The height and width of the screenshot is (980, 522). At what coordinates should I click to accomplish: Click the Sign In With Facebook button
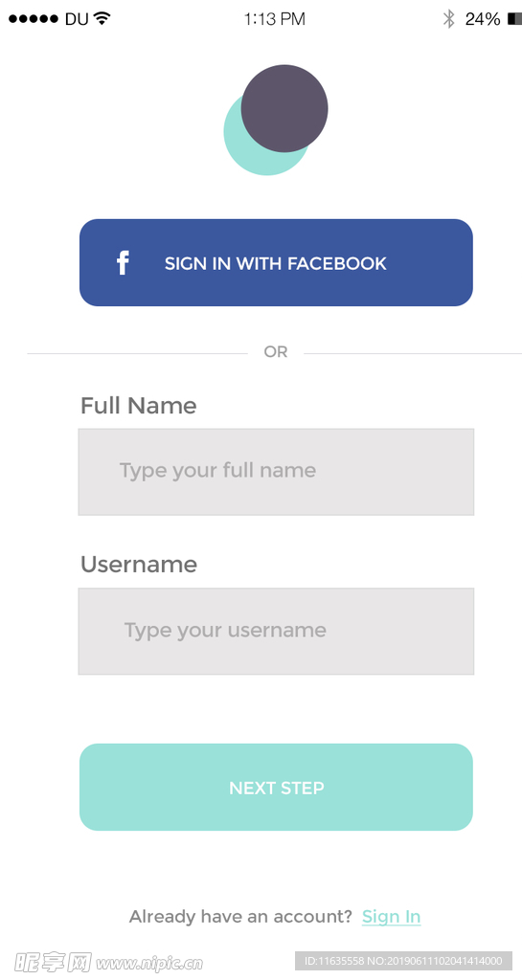point(276,262)
